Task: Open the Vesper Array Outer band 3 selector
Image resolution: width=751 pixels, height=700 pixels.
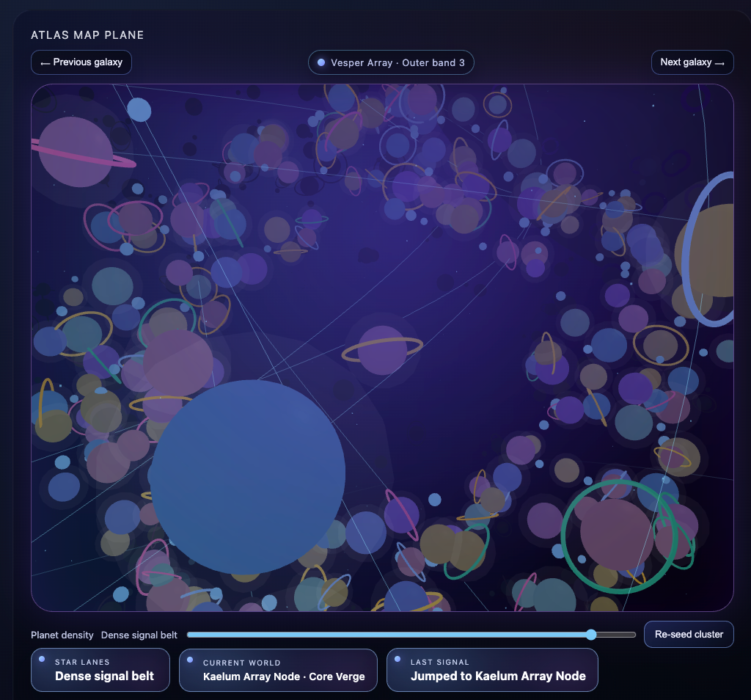Action: (x=391, y=63)
